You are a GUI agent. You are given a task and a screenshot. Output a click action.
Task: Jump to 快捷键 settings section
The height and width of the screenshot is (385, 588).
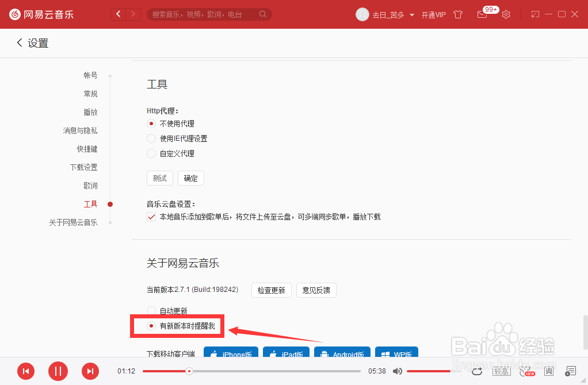[x=87, y=149]
